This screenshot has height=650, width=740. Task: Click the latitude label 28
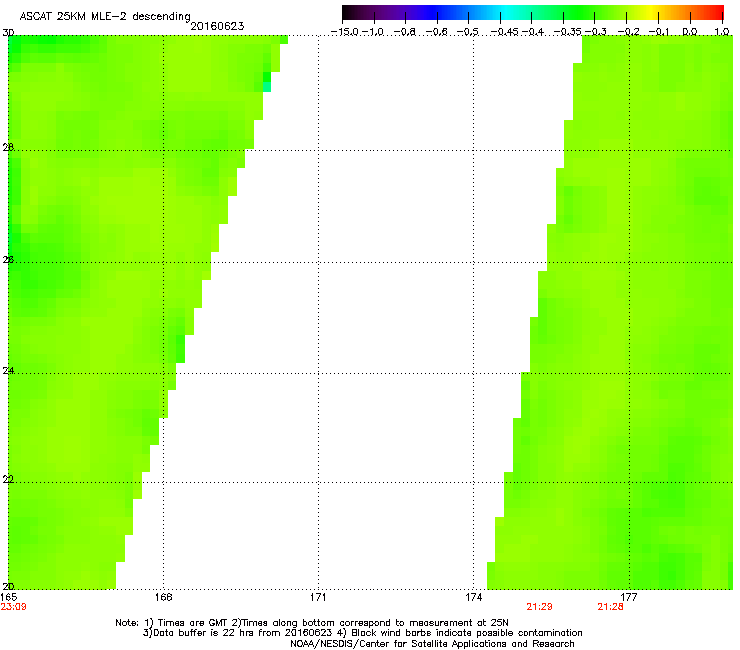coord(8,147)
